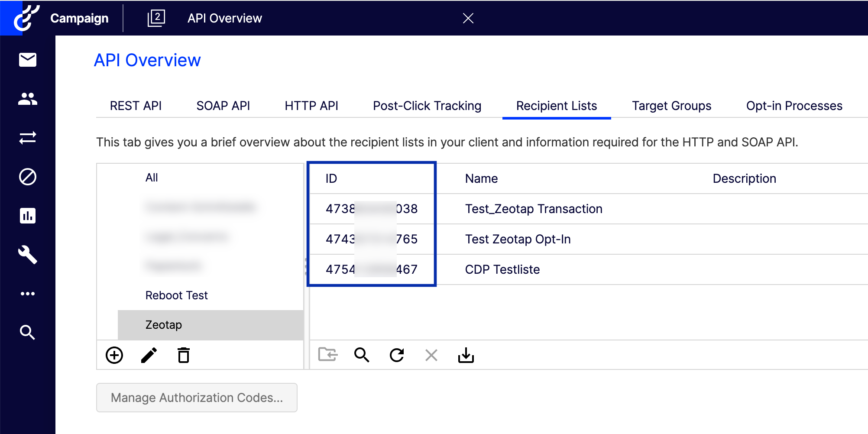
Task: Select the All folder
Action: 152,178
